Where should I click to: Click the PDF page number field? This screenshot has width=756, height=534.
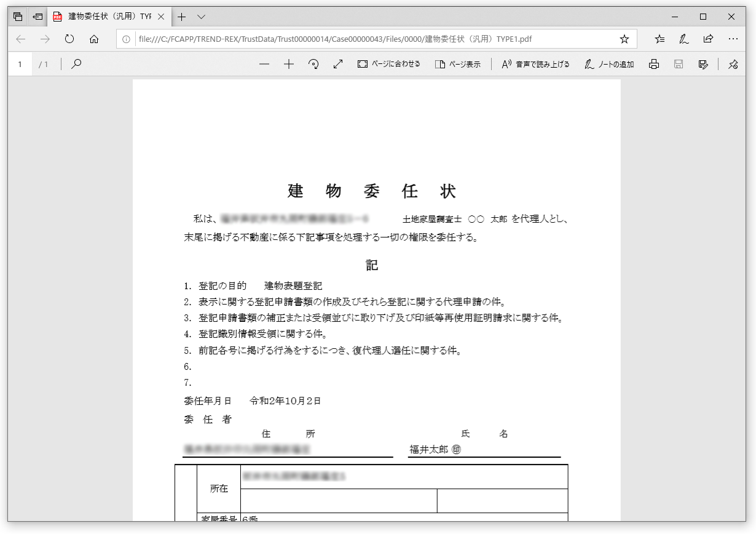click(x=20, y=64)
